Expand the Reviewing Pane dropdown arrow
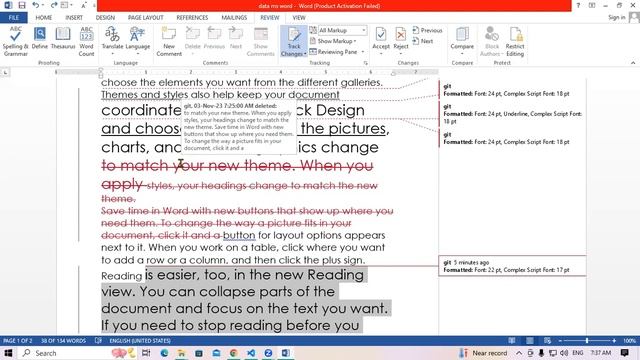This screenshot has height=360, width=640. (x=362, y=52)
